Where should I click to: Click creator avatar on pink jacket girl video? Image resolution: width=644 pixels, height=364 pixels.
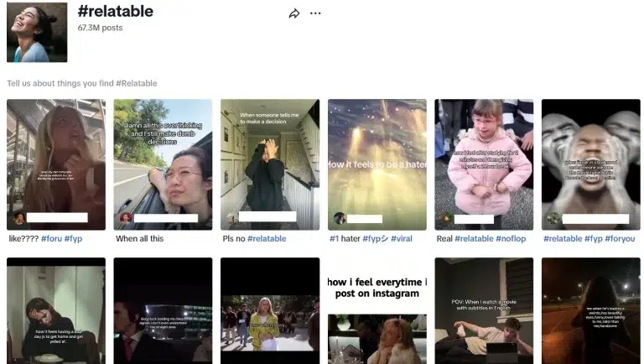(x=446, y=218)
